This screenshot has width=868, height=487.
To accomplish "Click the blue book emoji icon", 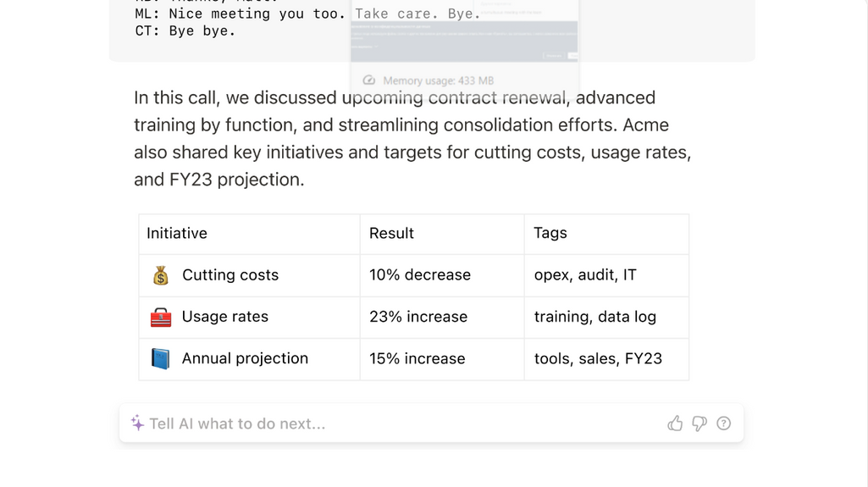I will [161, 358].
